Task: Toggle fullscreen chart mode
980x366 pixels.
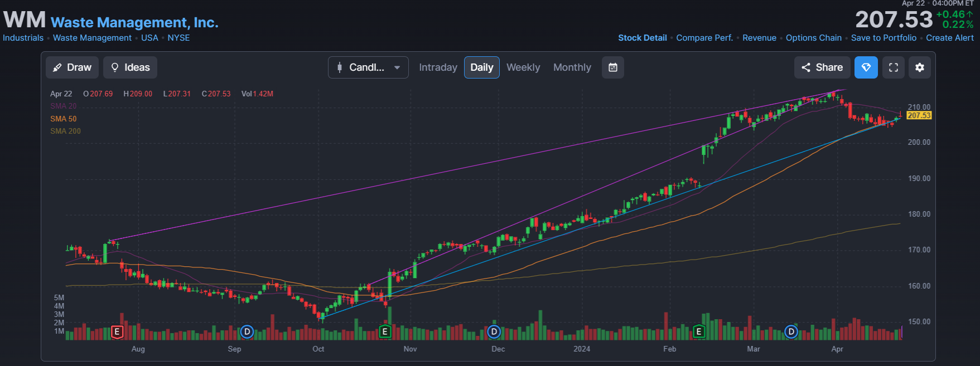Action: coord(893,67)
